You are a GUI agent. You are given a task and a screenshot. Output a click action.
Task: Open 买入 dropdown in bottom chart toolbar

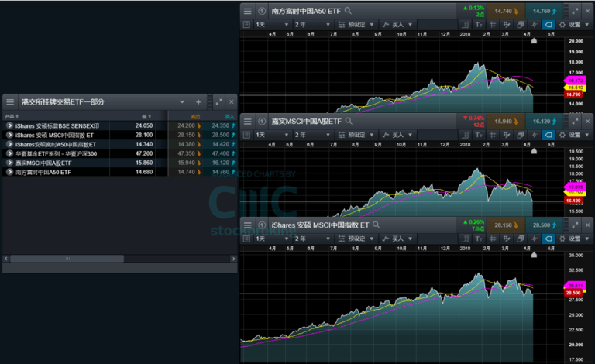tap(397, 239)
